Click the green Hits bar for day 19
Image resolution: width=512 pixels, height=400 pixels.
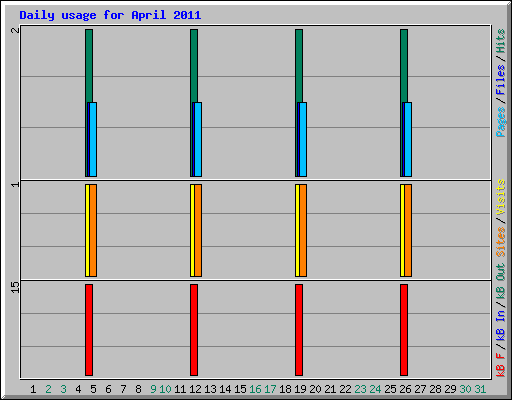point(299,66)
